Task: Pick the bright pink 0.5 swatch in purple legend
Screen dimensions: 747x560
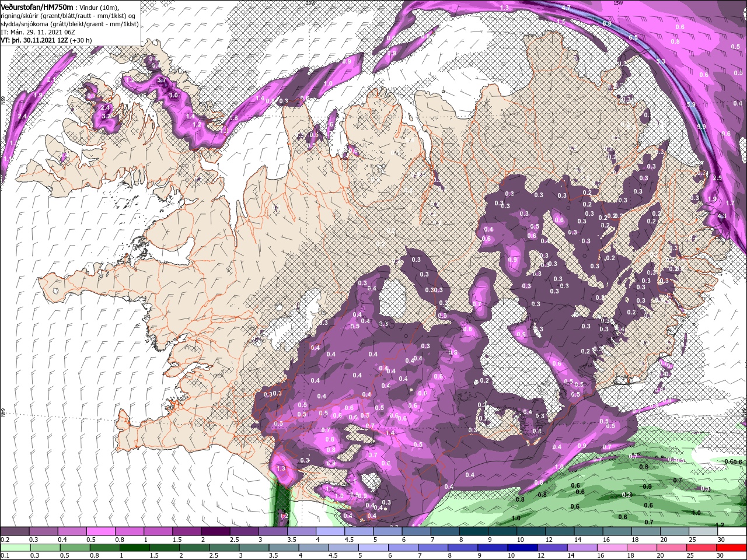Action: (x=100, y=531)
